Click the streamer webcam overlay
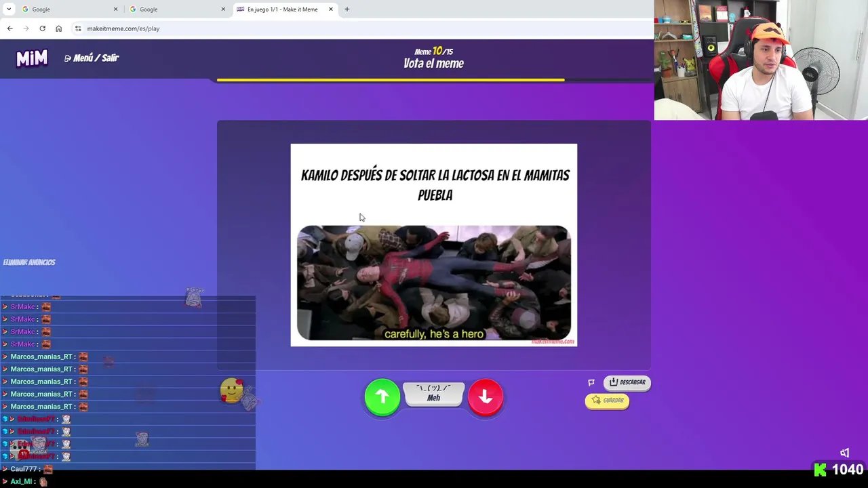Image resolution: width=868 pixels, height=488 pixels. click(761, 60)
